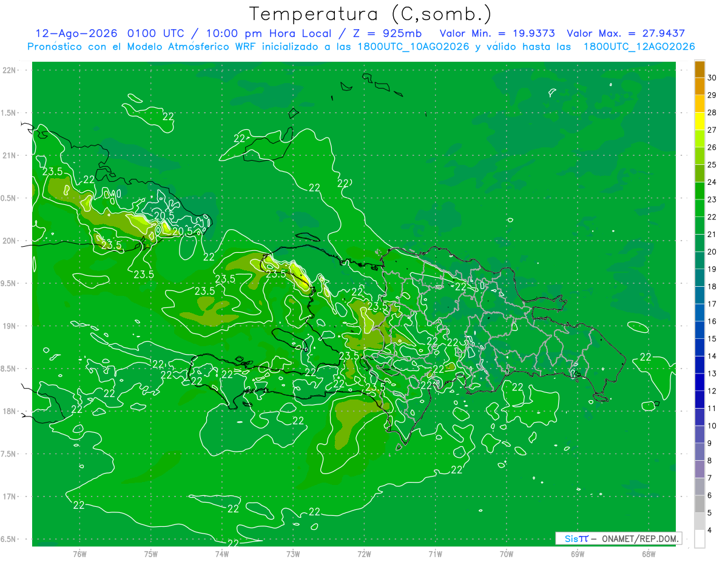Click the '68W' longitude axis label

point(649,554)
